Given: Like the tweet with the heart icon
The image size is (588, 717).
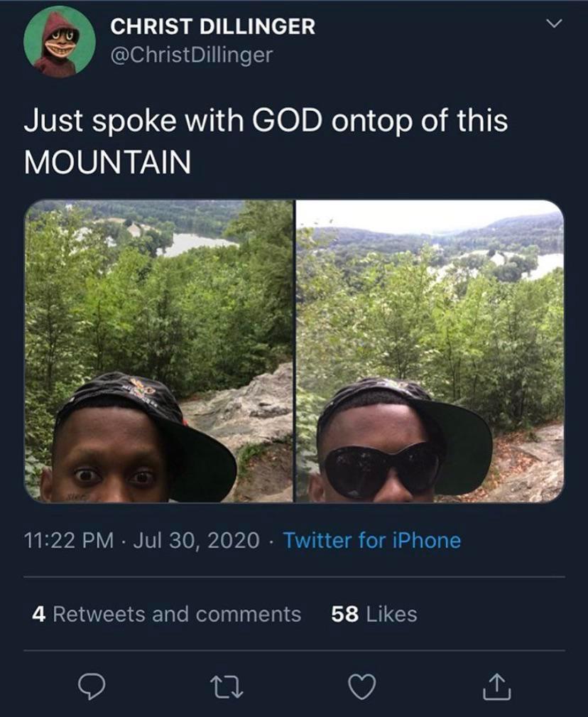Looking at the screenshot, I should coord(360,686).
